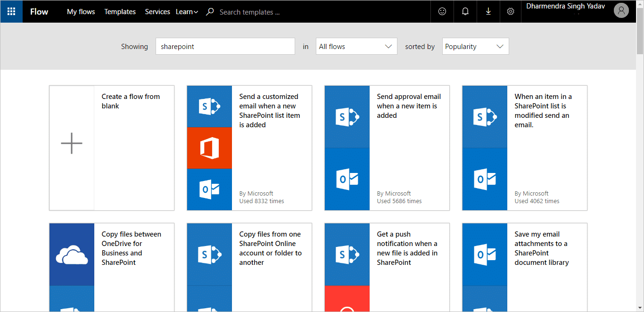Open the Services page

point(157,12)
